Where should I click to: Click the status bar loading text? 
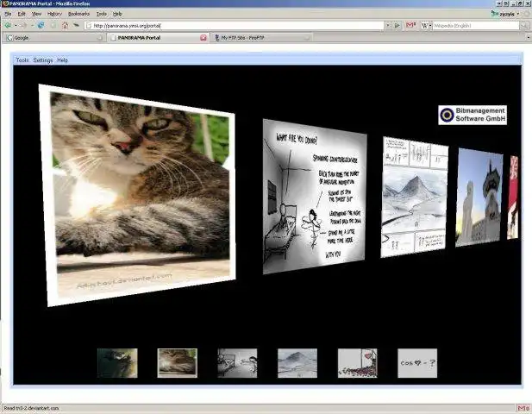[x=31, y=408]
